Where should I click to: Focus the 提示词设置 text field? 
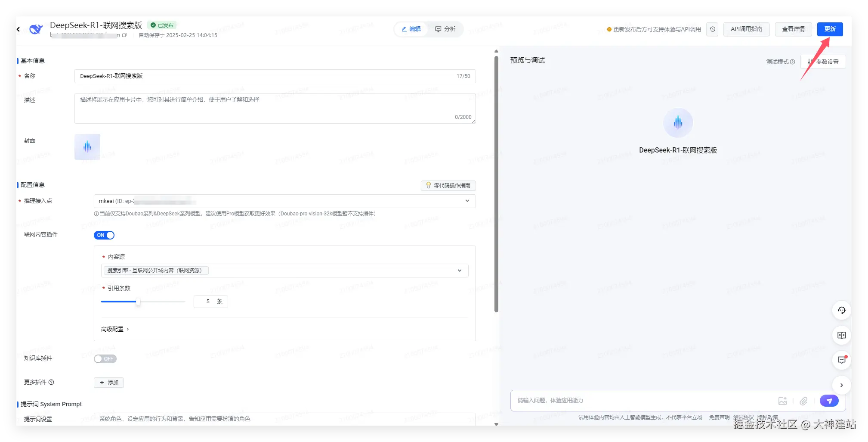pos(285,419)
